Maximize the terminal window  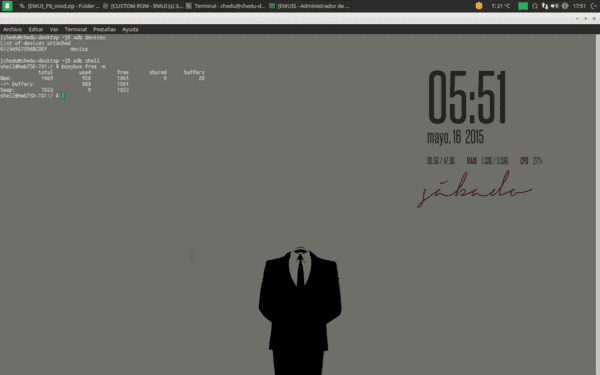tap(586, 18)
